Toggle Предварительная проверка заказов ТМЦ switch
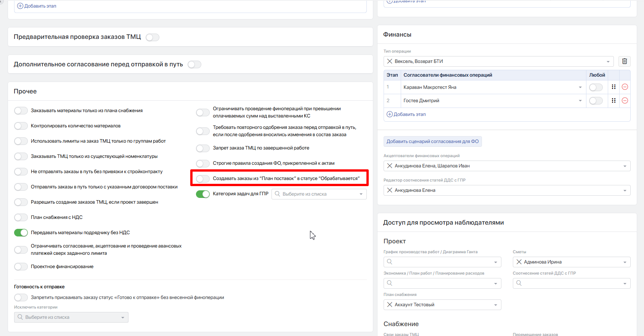Viewport: 644px width, 336px height. (153, 37)
